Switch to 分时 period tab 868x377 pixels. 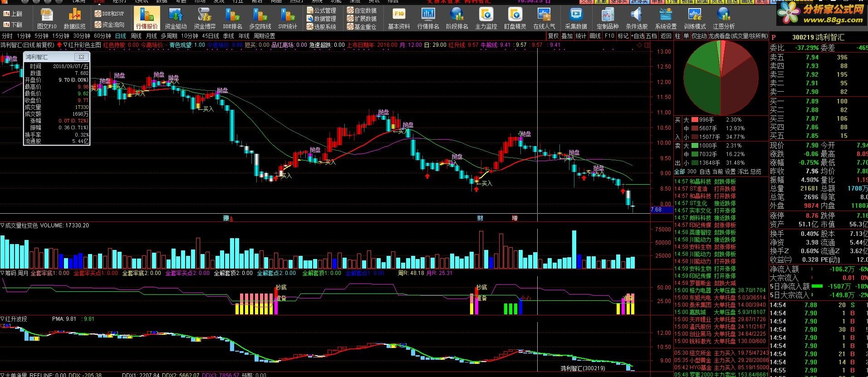coord(7,36)
